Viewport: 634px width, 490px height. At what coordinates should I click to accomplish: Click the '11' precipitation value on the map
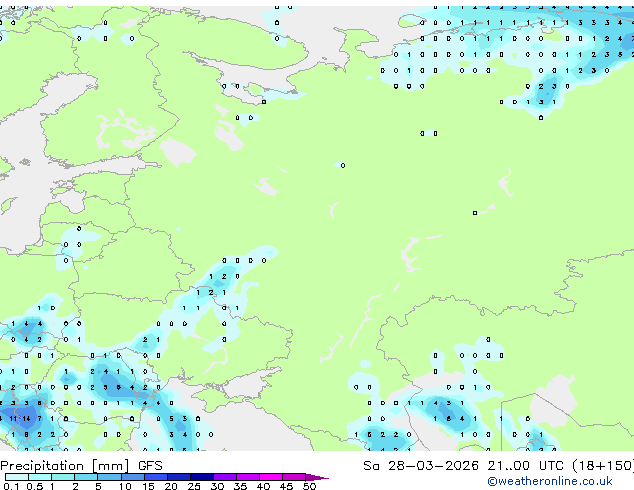click(13, 418)
